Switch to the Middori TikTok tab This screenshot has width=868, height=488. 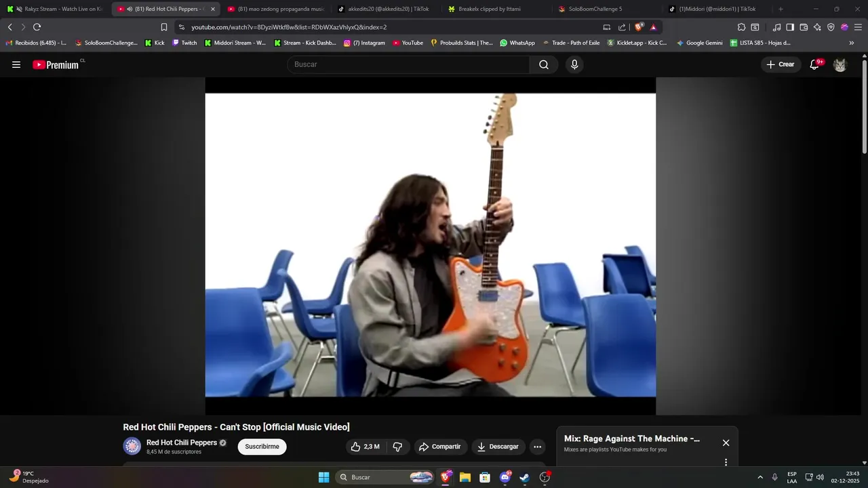point(718,9)
